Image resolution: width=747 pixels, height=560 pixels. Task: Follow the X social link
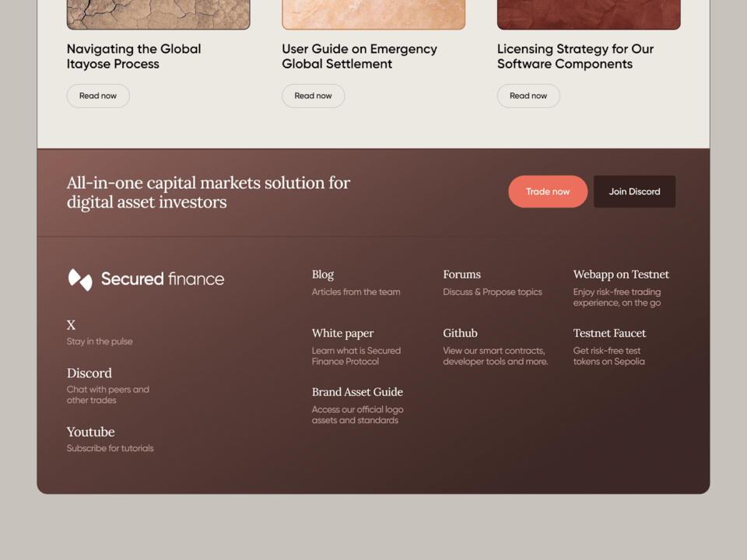(x=72, y=325)
